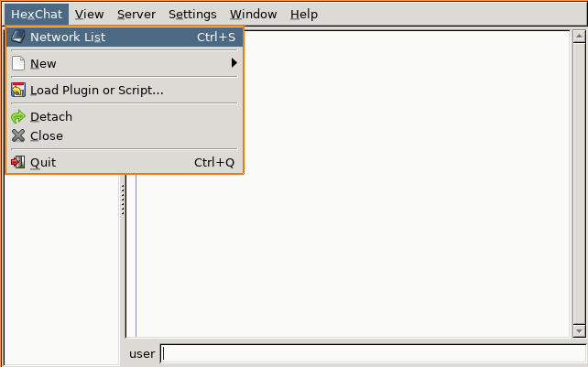Expand the New submenu arrow
Viewport: 588px width, 367px height.
(x=234, y=63)
